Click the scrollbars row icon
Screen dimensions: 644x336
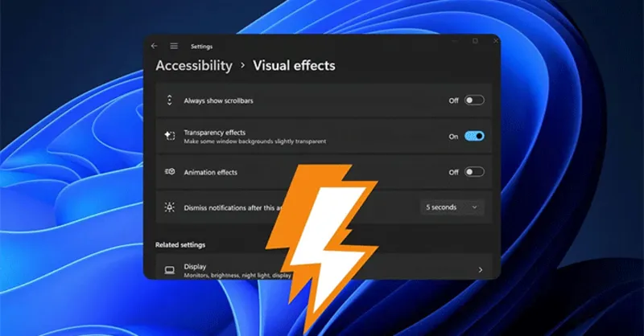pos(170,100)
